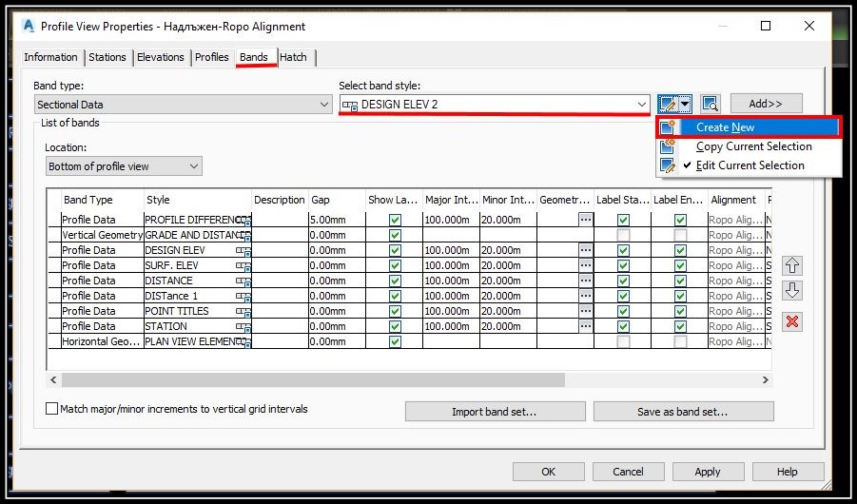Click the OK button
The width and height of the screenshot is (857, 504).
(548, 472)
